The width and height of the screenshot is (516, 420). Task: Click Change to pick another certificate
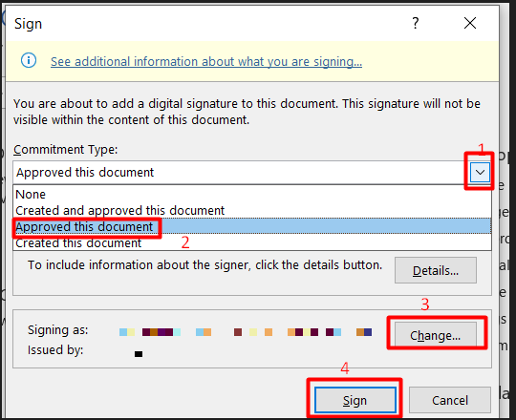pyautogui.click(x=436, y=335)
